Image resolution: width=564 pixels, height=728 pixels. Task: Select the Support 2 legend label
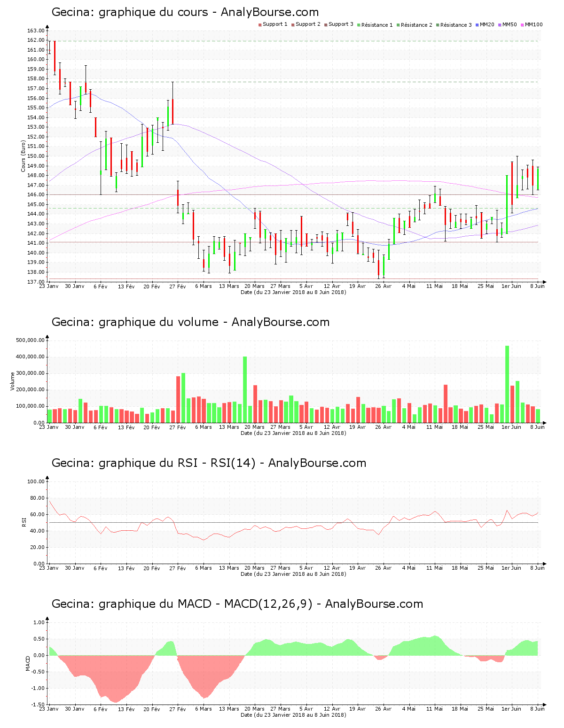[308, 24]
